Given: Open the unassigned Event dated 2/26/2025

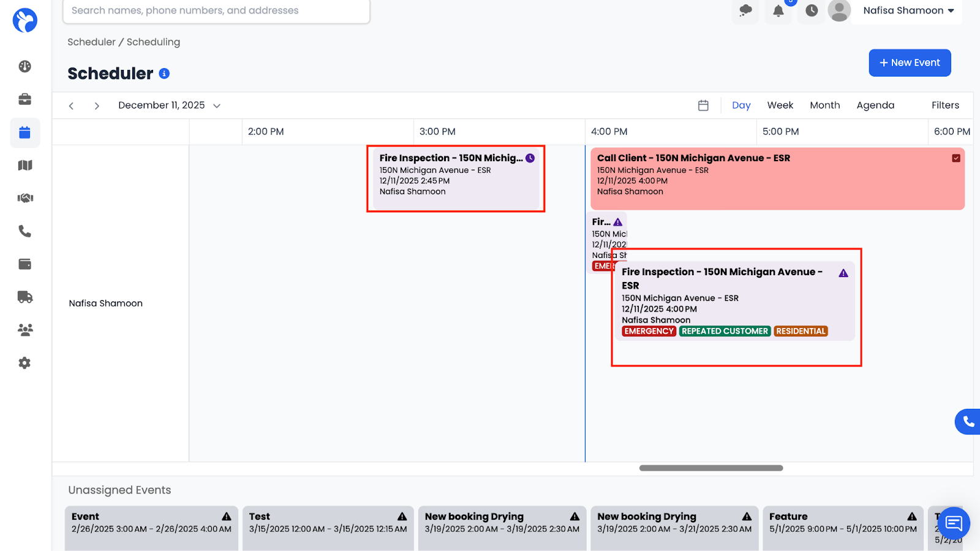Looking at the screenshot, I should 151,528.
